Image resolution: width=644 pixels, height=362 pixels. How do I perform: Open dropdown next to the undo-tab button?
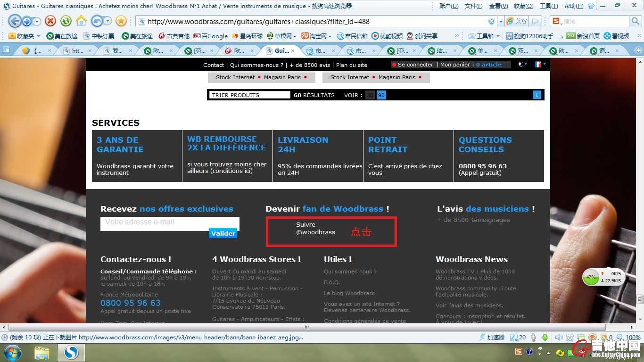[x=108, y=21]
